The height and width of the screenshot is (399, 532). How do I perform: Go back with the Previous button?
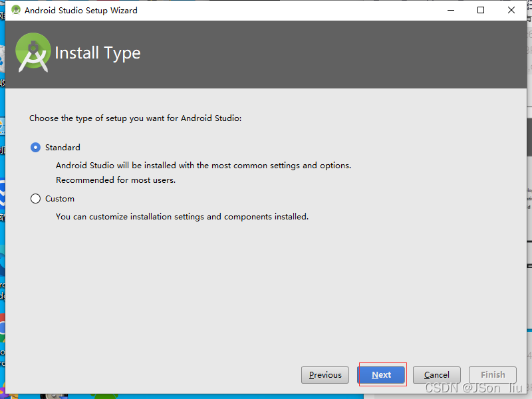tap(325, 375)
